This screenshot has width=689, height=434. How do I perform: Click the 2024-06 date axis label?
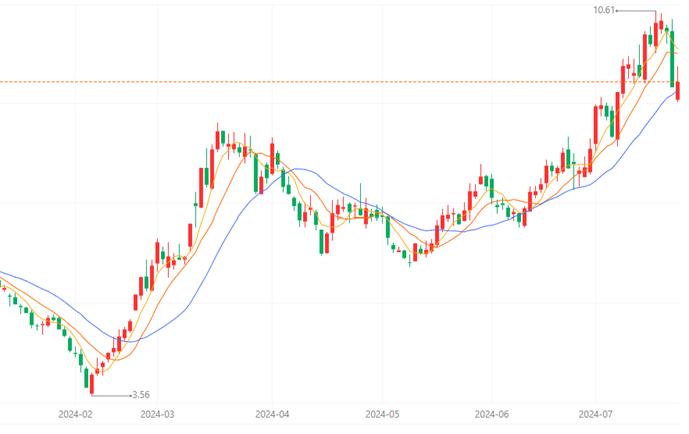pos(492,414)
